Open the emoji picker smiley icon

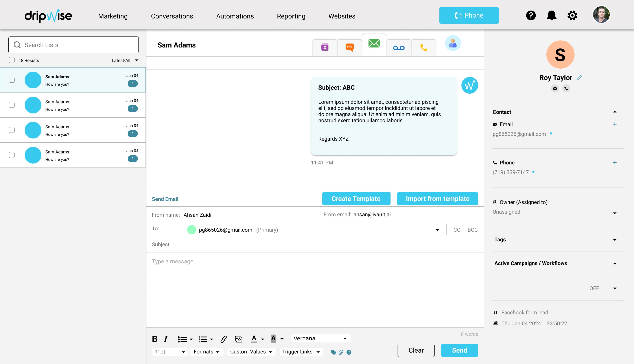click(x=349, y=352)
